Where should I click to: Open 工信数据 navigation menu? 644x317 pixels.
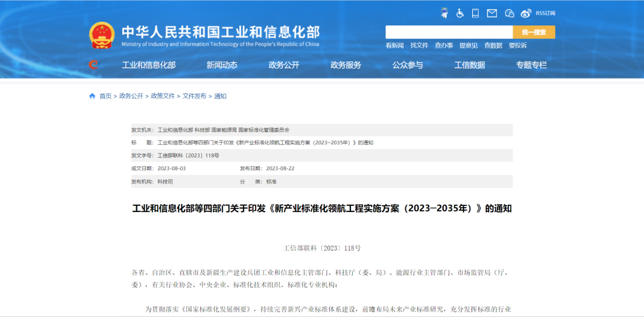[x=470, y=65]
